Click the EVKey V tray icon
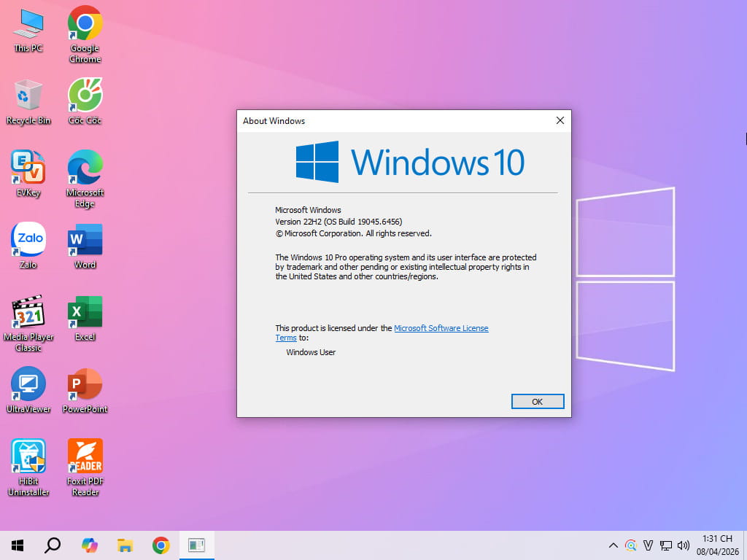747x560 pixels. pos(648,545)
